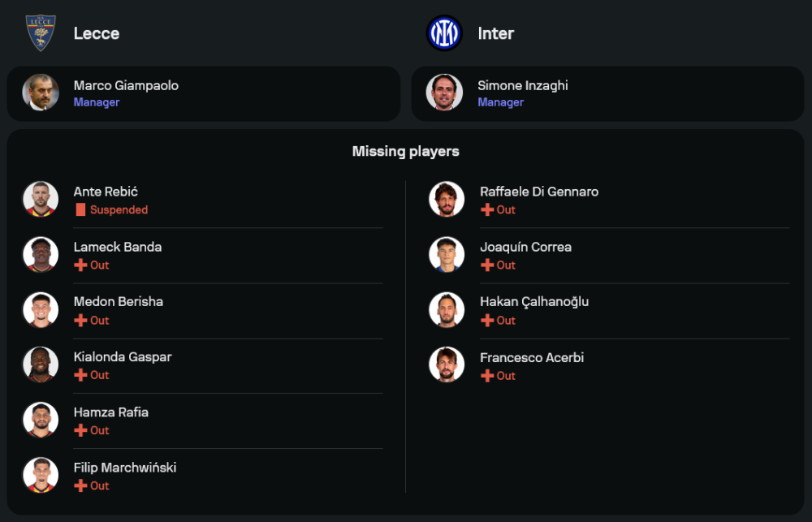
Task: Click the injury cross icon under Hamza Rafia
Action: coord(80,430)
